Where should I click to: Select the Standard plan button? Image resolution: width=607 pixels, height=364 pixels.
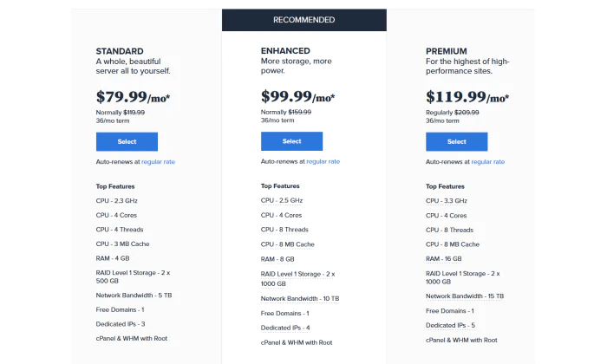(x=127, y=141)
